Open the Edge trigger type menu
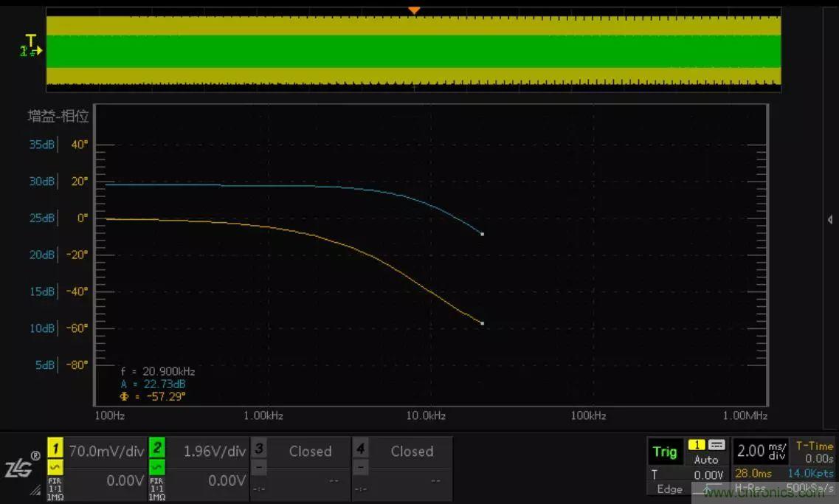The image size is (839, 504). (669, 489)
